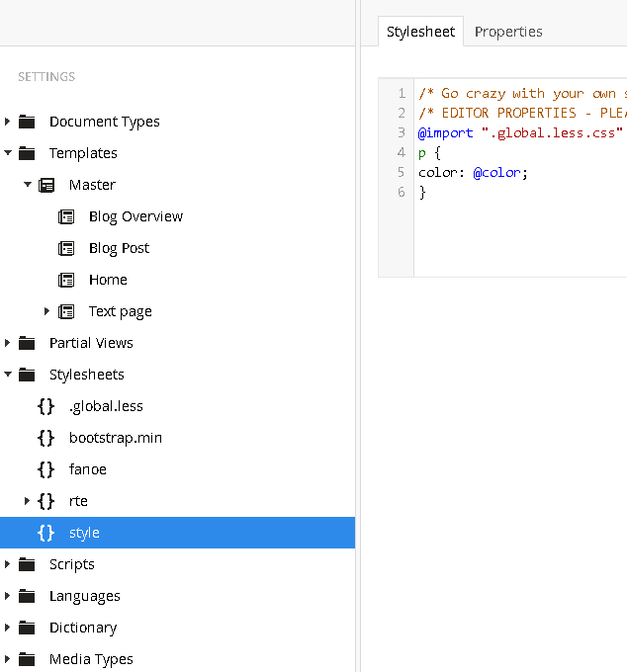The height and width of the screenshot is (672, 627).
Task: Click the EDITOR PROPERTIES comment line
Action: point(522,113)
